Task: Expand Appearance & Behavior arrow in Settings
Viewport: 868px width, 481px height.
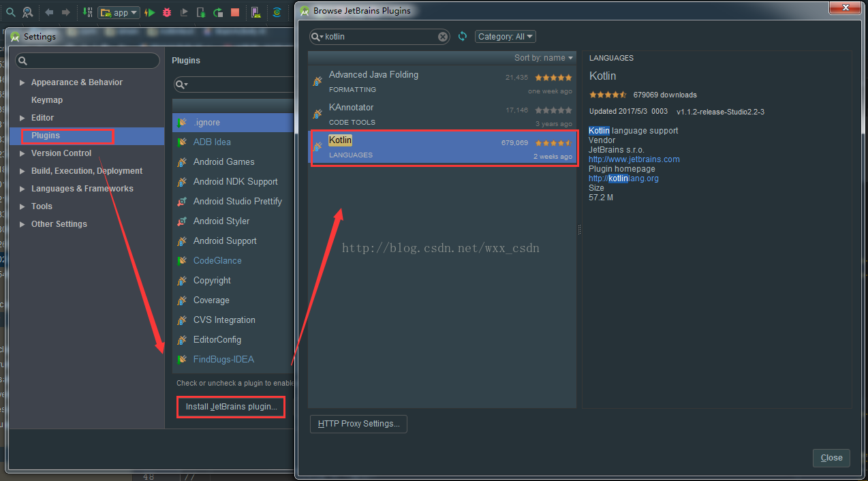Action: click(22, 82)
